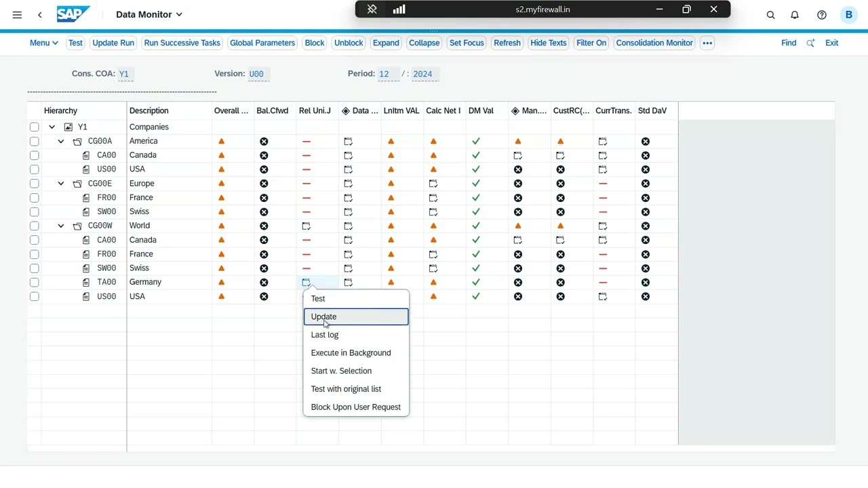Click Canada Man. task icon under CG00A

pyautogui.click(x=518, y=155)
